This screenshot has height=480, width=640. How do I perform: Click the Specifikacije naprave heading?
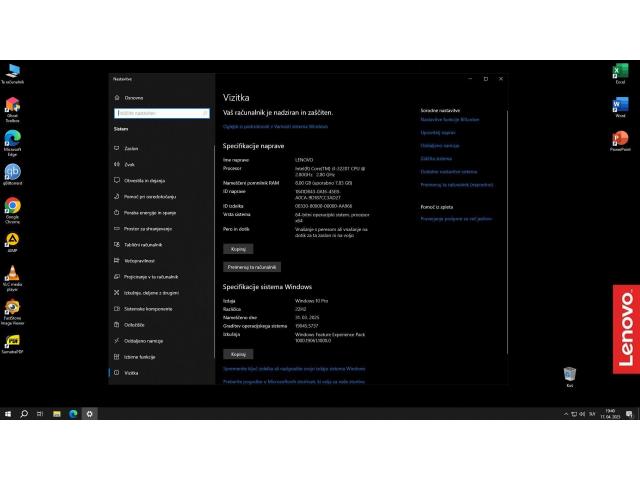253,146
